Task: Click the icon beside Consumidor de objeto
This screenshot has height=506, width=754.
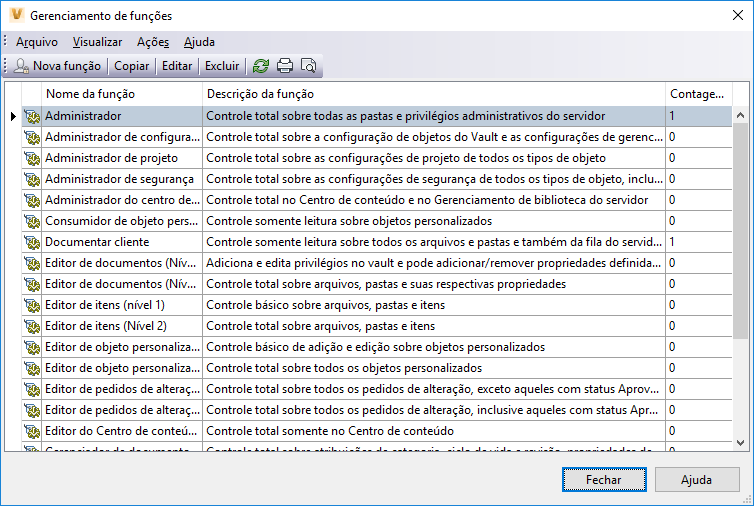Action: pyautogui.click(x=31, y=221)
